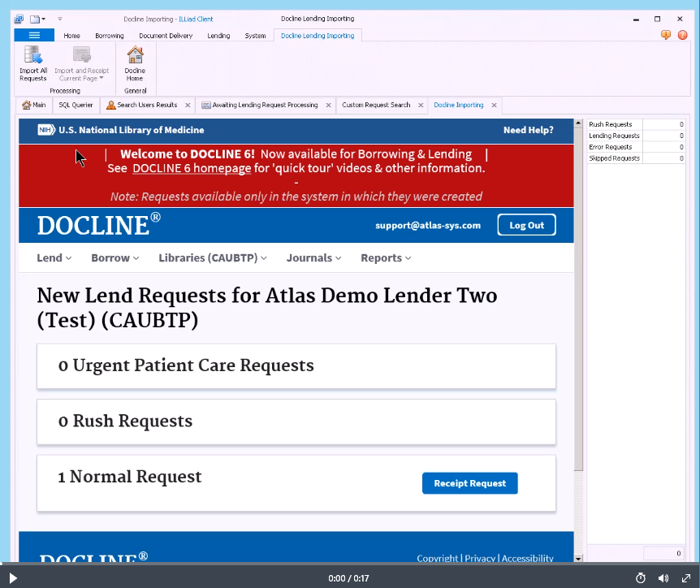Click the Log Out button
The height and width of the screenshot is (588, 700).
[x=527, y=225]
